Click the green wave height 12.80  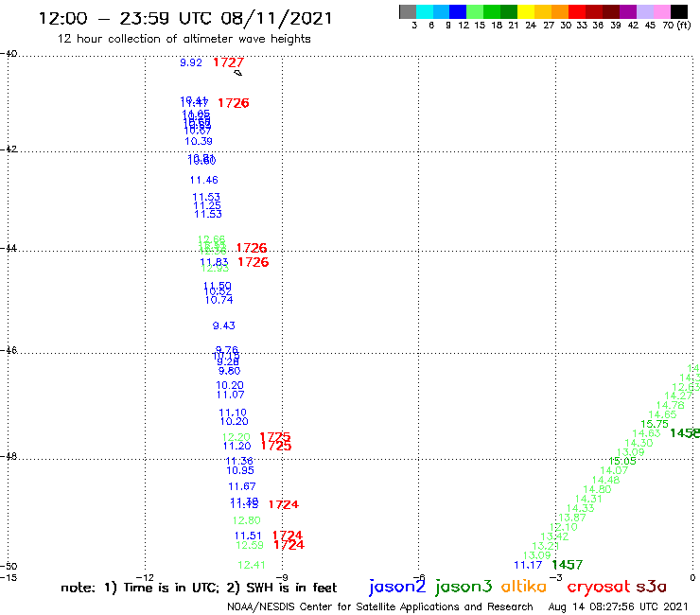tap(247, 520)
